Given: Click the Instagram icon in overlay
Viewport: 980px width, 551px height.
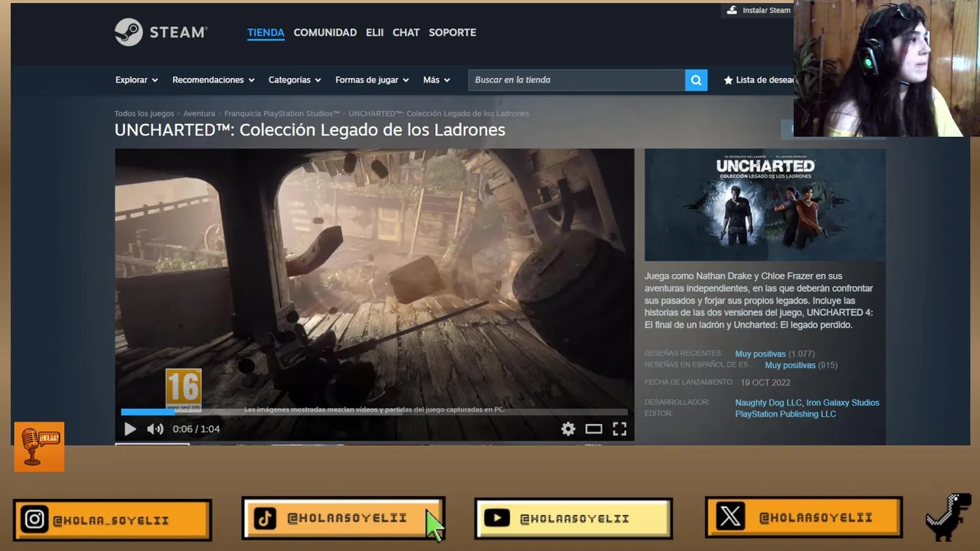Looking at the screenshot, I should (x=34, y=520).
